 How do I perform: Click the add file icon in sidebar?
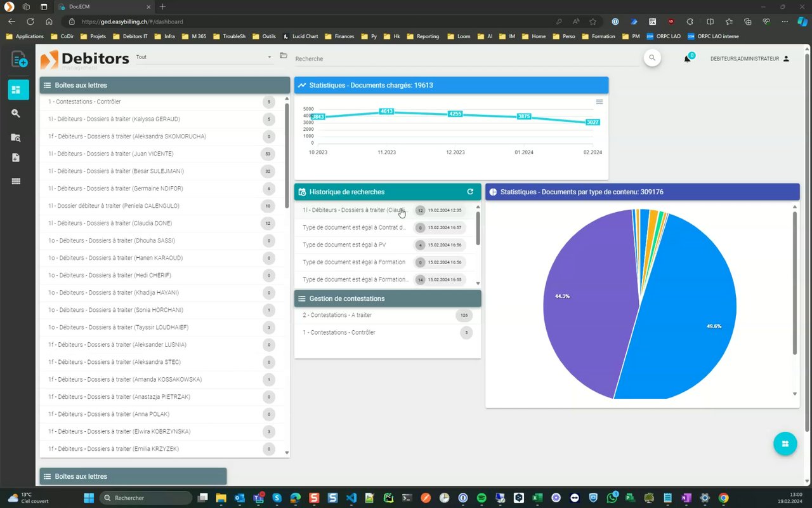click(x=16, y=157)
